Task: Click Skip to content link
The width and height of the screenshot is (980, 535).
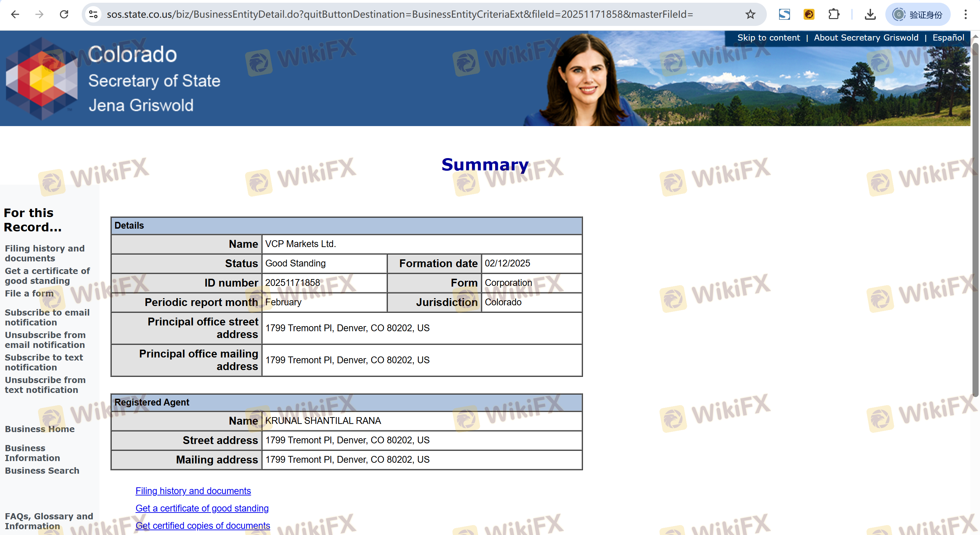Action: [769, 38]
